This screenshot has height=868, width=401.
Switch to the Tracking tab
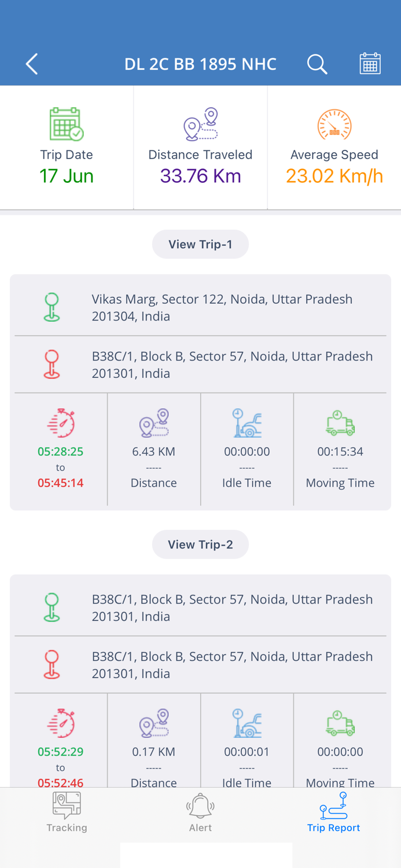click(x=67, y=812)
